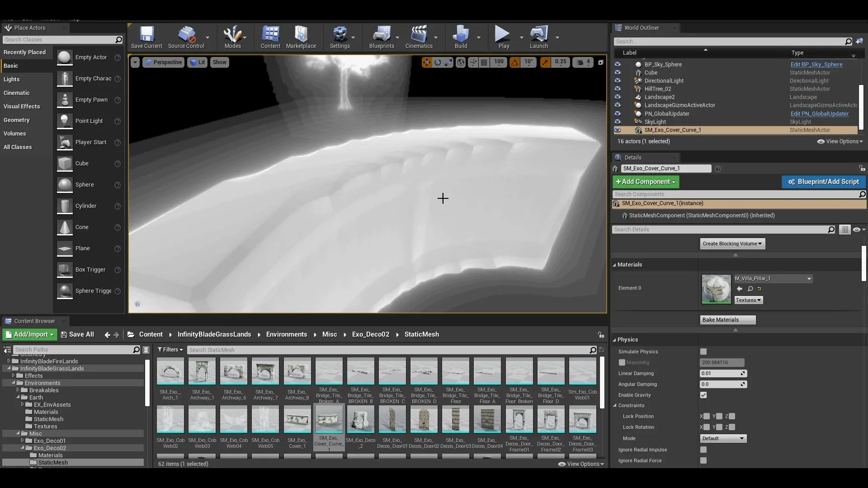This screenshot has height=488, width=868.
Task: Click the Cinematics toolbar icon
Action: click(420, 38)
